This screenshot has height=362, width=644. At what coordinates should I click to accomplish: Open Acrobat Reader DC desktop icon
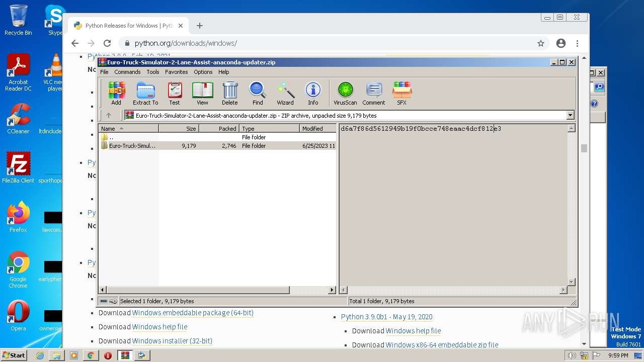(x=18, y=73)
